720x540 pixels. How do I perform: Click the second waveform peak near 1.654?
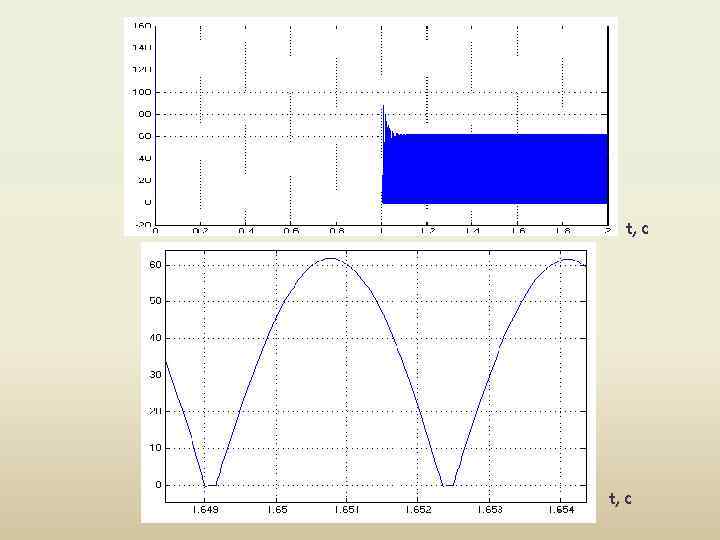click(x=568, y=260)
